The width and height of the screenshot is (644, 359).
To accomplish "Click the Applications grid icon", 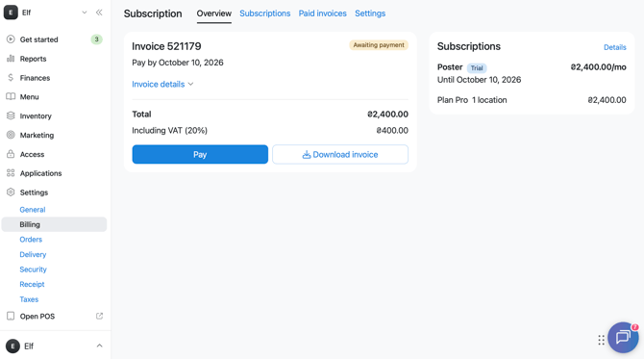I will tap(11, 173).
